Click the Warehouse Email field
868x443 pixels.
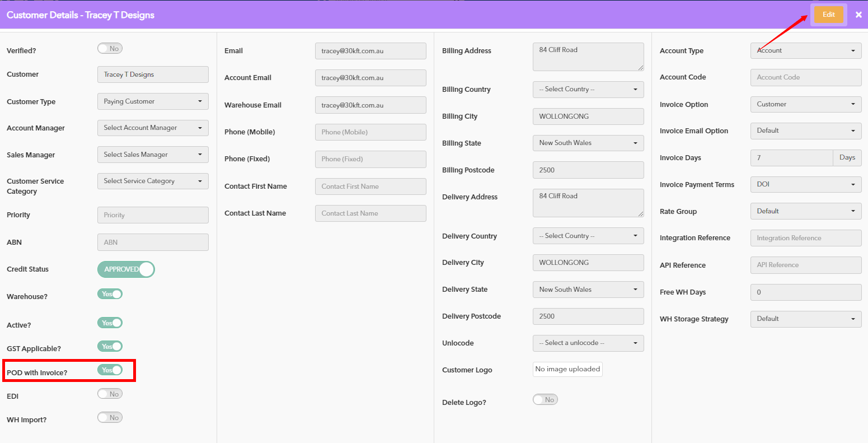[x=370, y=105]
